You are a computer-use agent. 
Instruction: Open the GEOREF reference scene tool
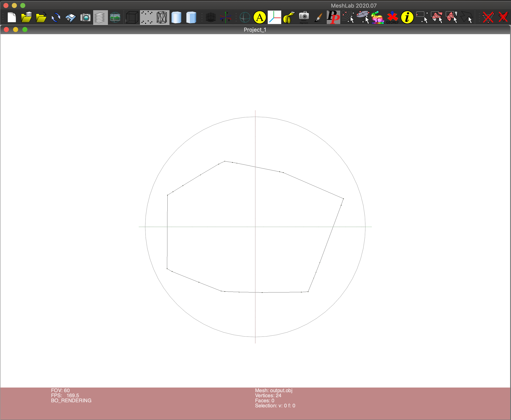point(392,17)
